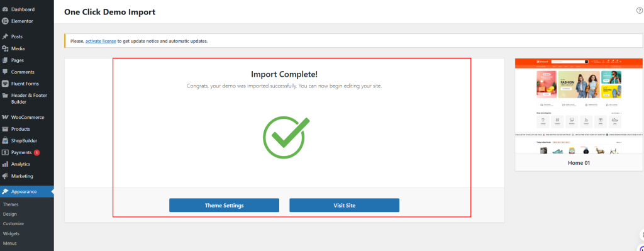Click the Visit Site button
The height and width of the screenshot is (251, 644).
[x=344, y=206]
